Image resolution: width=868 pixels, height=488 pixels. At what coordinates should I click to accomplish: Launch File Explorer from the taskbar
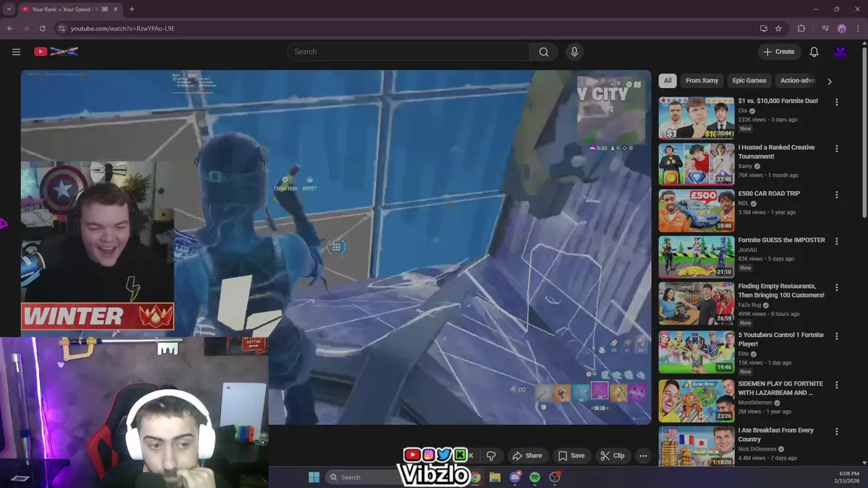pos(495,477)
